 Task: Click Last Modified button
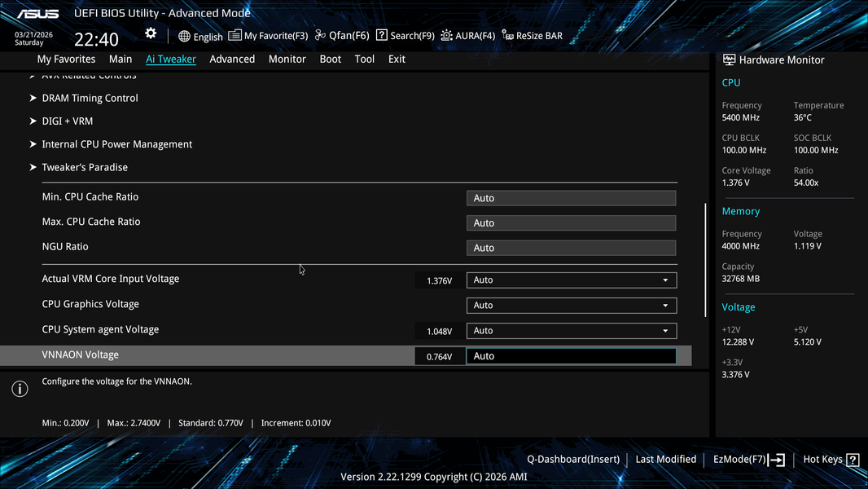click(x=666, y=460)
